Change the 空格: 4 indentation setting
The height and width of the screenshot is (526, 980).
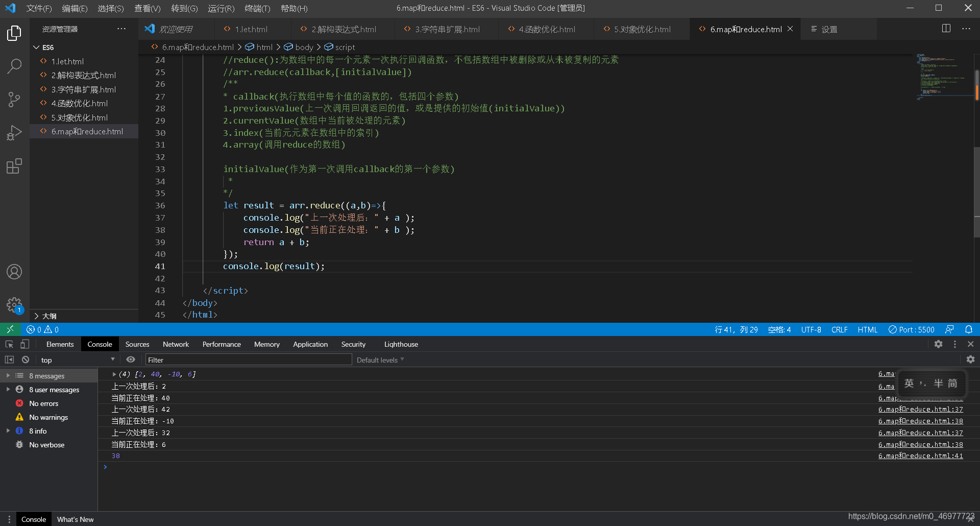click(x=779, y=329)
